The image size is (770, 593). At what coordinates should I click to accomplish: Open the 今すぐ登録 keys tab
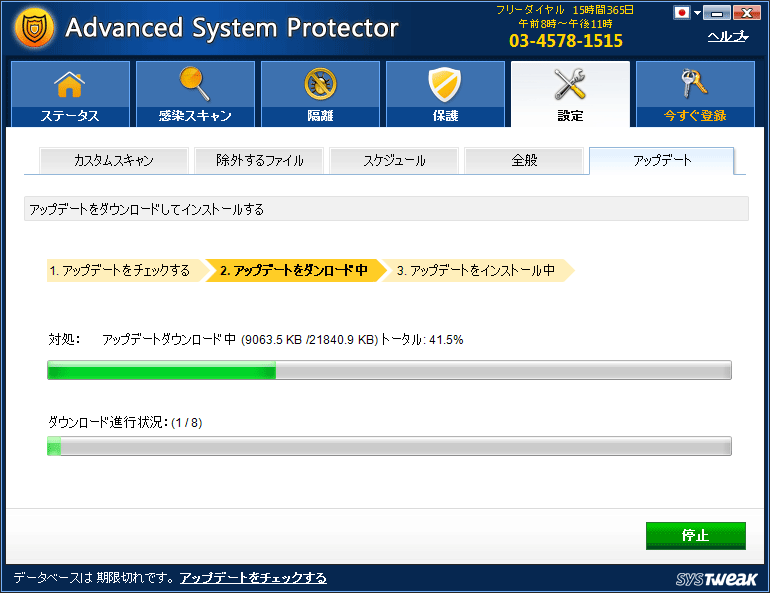695,94
